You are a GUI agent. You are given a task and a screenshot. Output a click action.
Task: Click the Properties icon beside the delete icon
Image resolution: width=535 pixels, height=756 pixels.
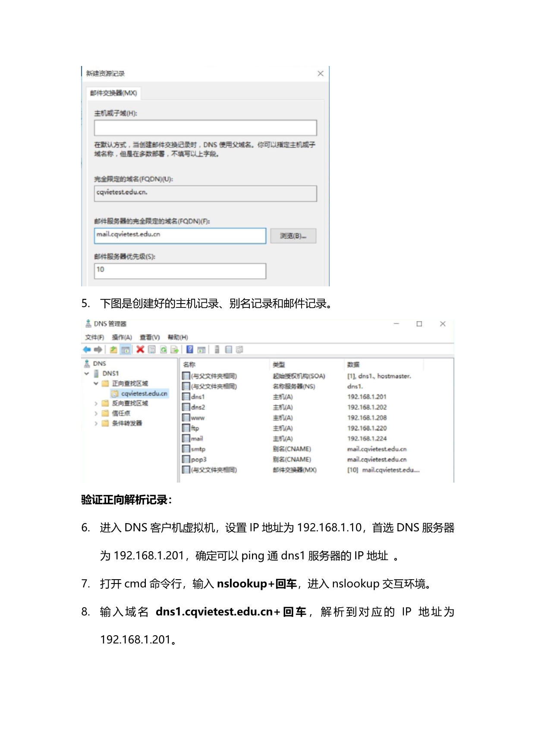click(x=152, y=349)
